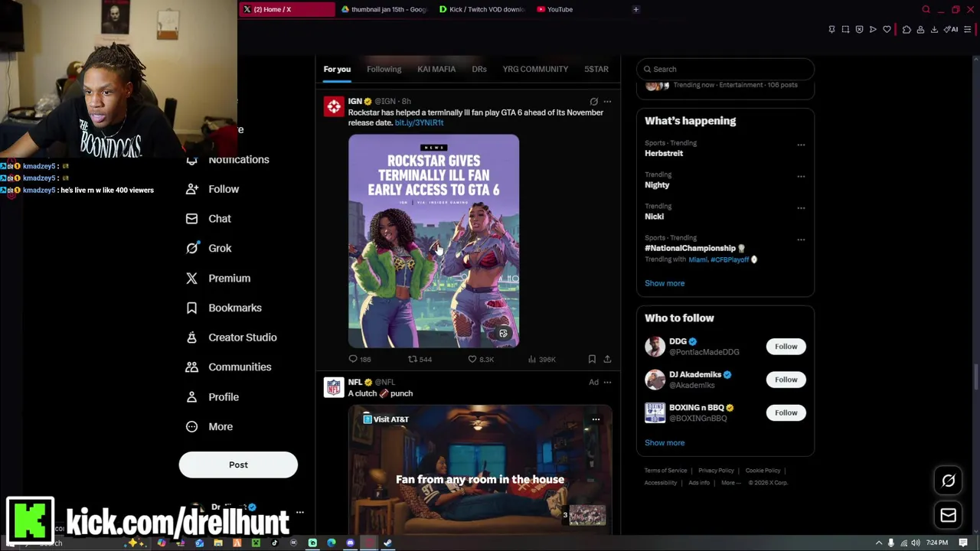This screenshot has height=551, width=980.
Task: Open Creator Studio from the sidebar
Action: (231, 337)
